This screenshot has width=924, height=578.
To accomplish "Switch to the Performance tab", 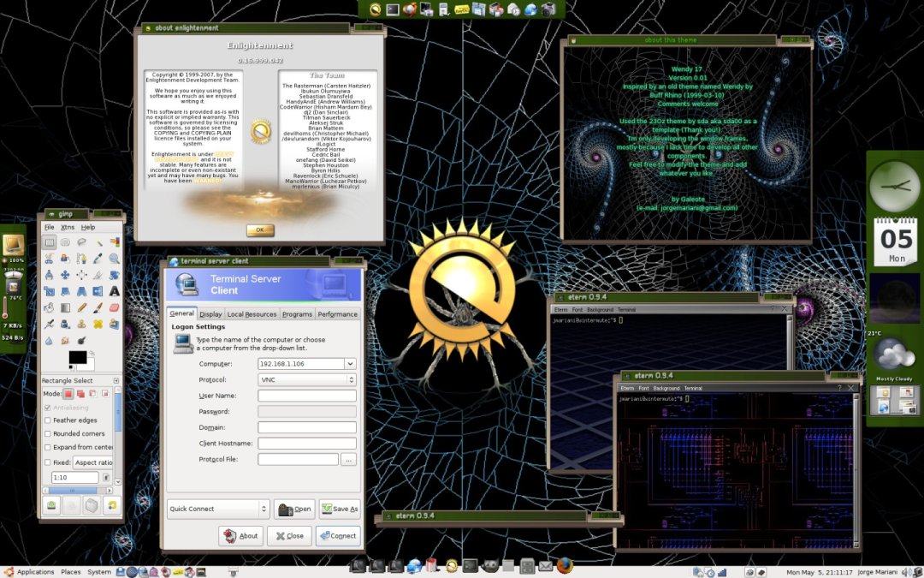I will point(338,314).
